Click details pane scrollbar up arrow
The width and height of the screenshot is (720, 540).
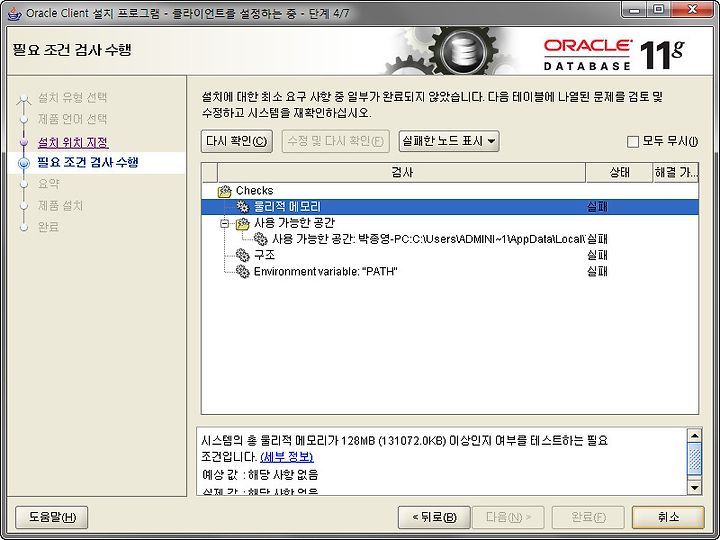pyautogui.click(x=694, y=435)
